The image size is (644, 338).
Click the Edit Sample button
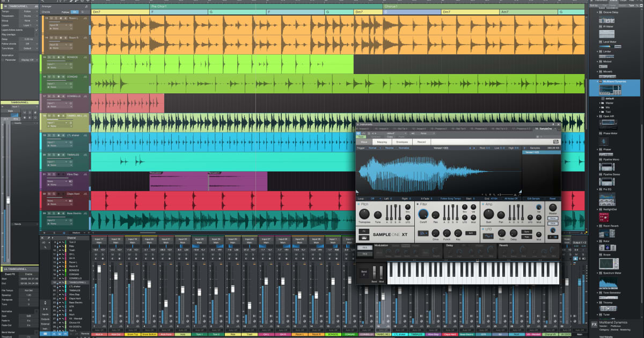coord(534,199)
